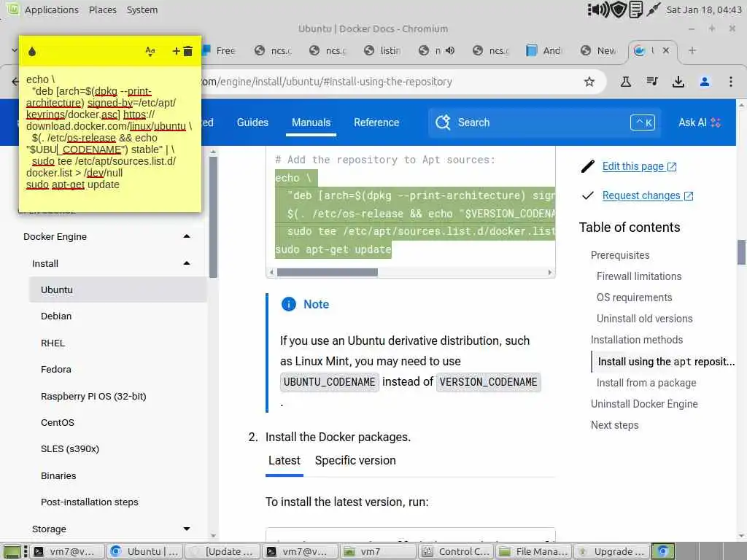Image resolution: width=747 pixels, height=560 pixels.
Task: Open the Manuals nav item
Action: click(x=311, y=122)
